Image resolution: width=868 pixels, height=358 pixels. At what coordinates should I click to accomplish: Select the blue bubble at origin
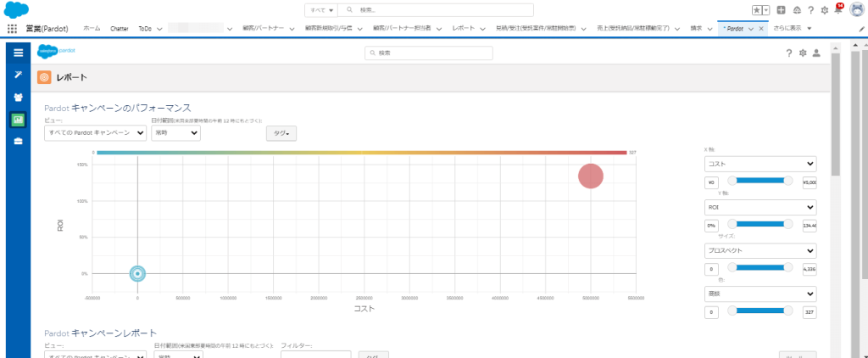click(137, 273)
